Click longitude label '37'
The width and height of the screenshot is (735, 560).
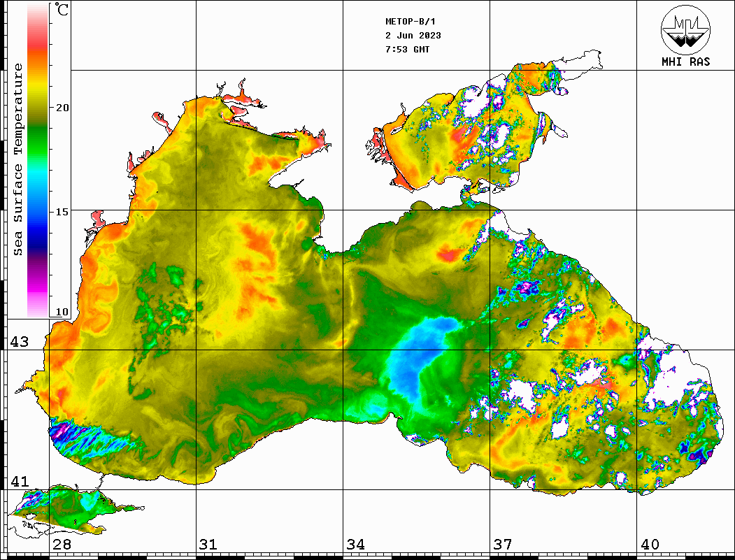[x=503, y=544]
